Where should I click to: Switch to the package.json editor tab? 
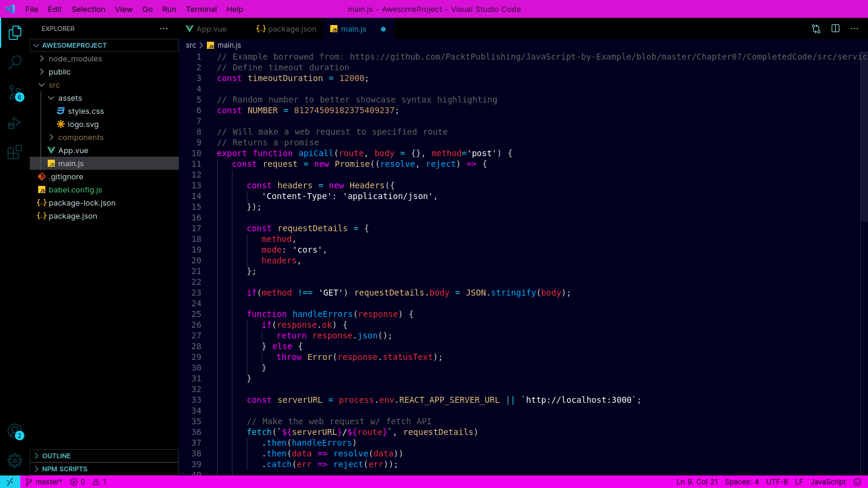(x=286, y=29)
